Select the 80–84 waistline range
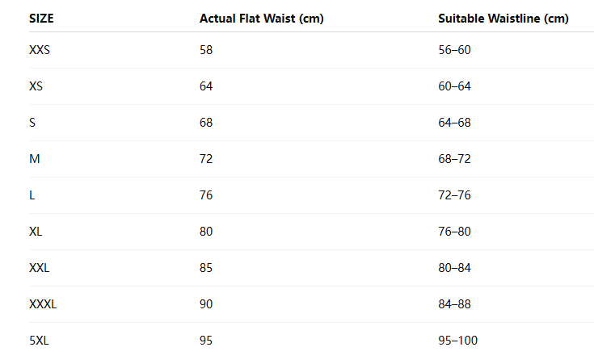 (454, 268)
